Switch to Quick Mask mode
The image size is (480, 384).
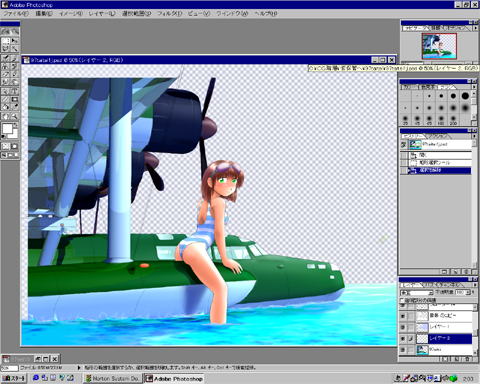(x=15, y=146)
